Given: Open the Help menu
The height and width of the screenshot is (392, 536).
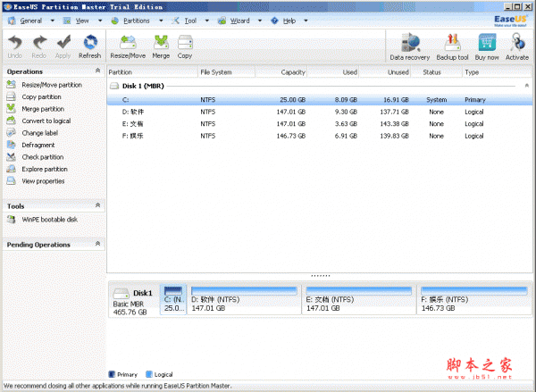Looking at the screenshot, I should tap(289, 21).
